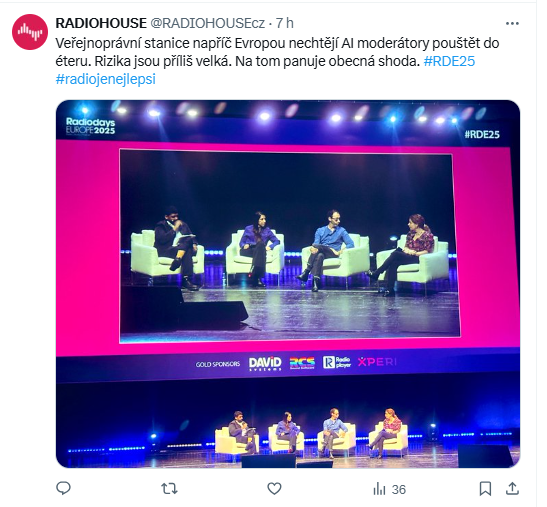This screenshot has width=547, height=507.
Task: Bookmark this tweet
Action: 485,489
